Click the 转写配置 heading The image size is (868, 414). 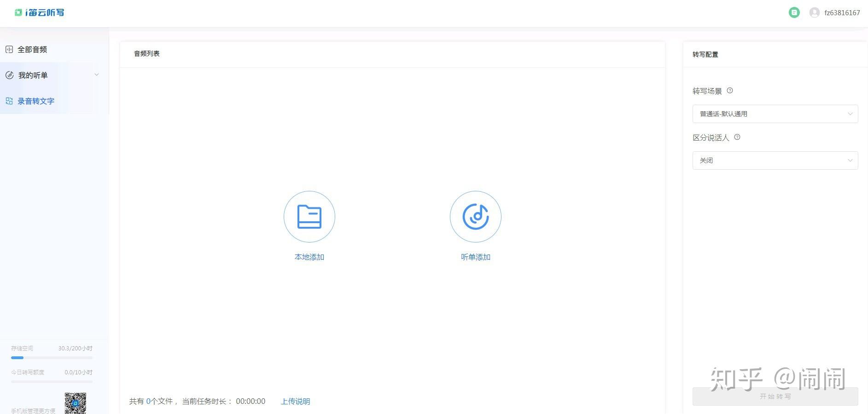pyautogui.click(x=705, y=54)
